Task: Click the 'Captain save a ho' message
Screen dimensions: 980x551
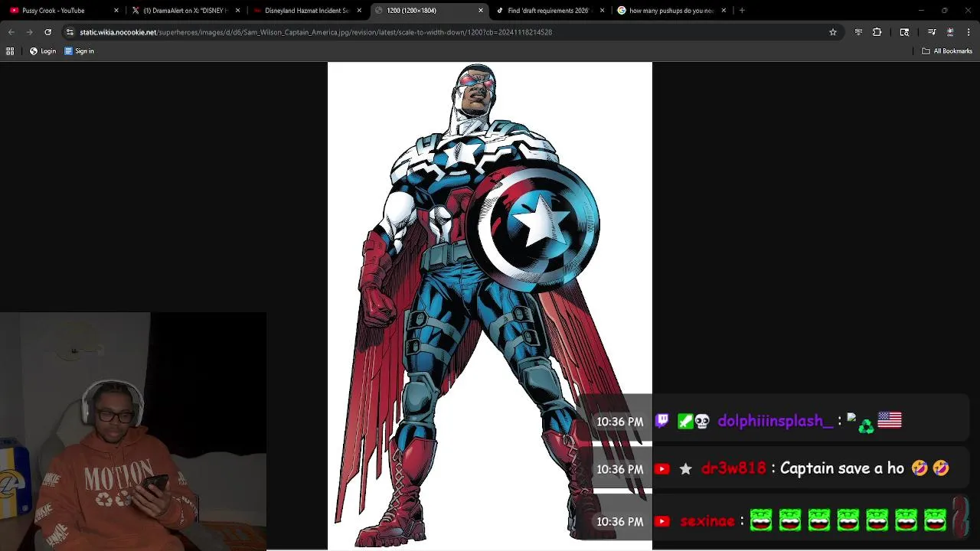Action: 842,468
